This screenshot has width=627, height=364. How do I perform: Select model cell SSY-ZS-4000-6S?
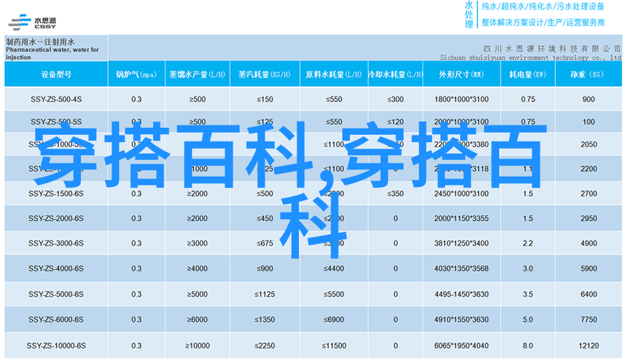(x=56, y=269)
